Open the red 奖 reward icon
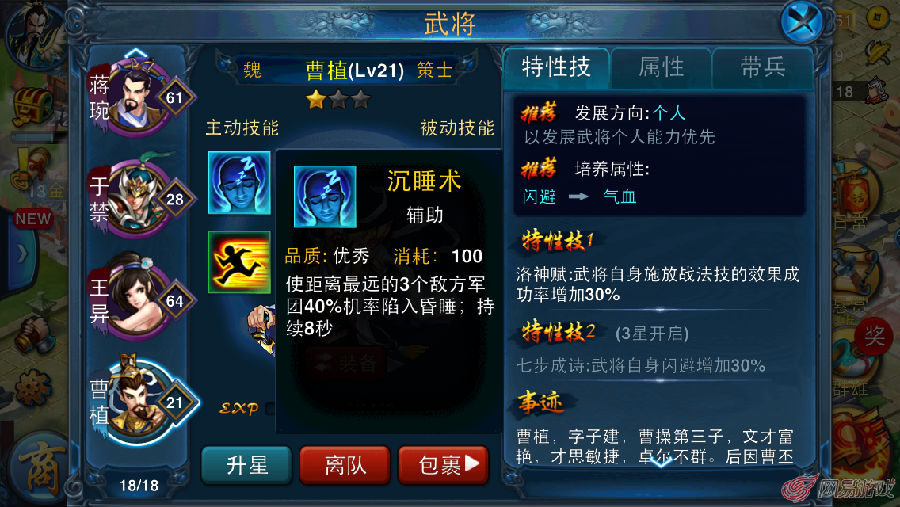900x507 pixels. [x=874, y=336]
